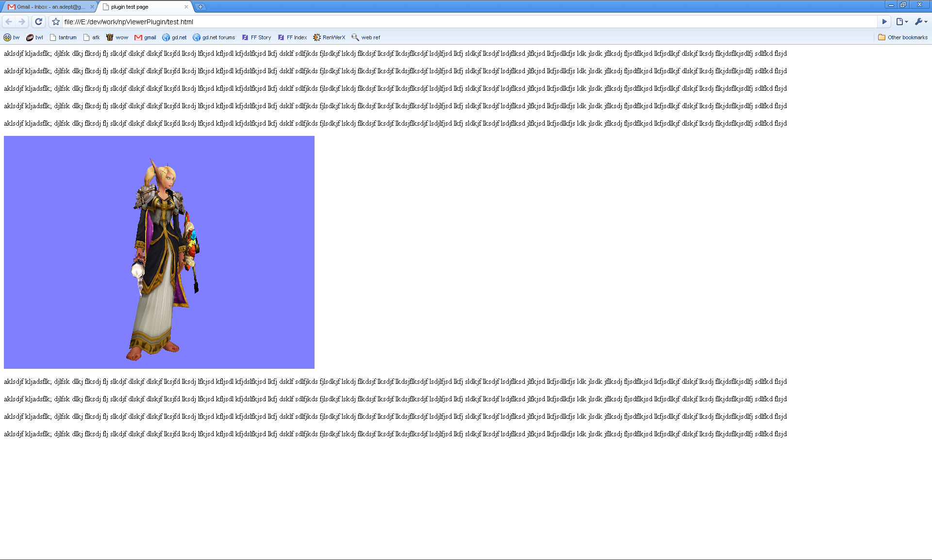Click the address bar URL field

tap(437, 21)
